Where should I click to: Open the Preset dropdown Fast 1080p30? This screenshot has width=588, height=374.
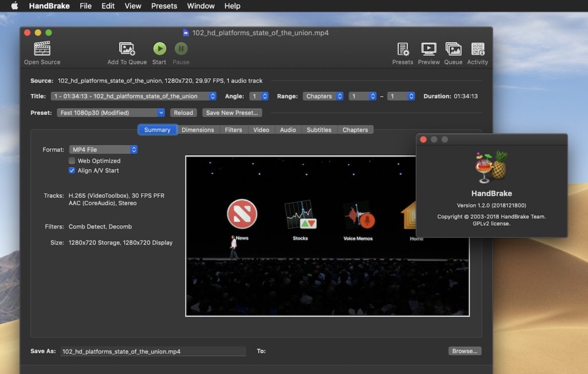[111, 113]
